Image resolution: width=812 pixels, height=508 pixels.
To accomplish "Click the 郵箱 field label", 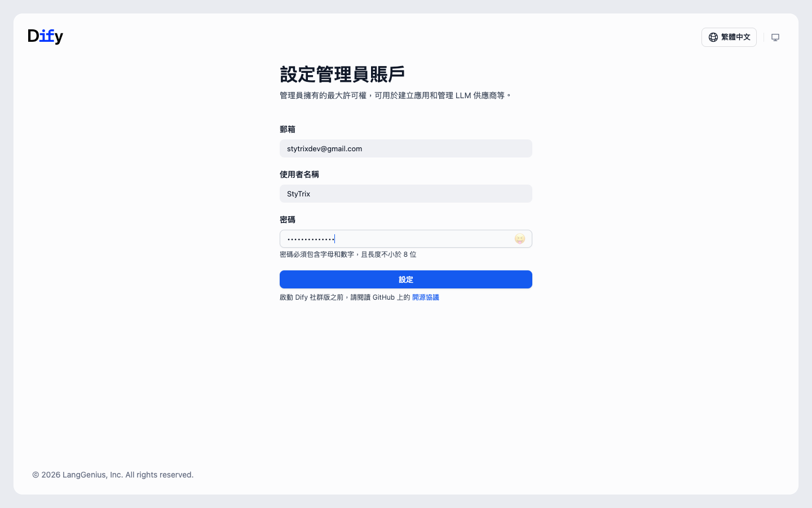I will tap(288, 129).
